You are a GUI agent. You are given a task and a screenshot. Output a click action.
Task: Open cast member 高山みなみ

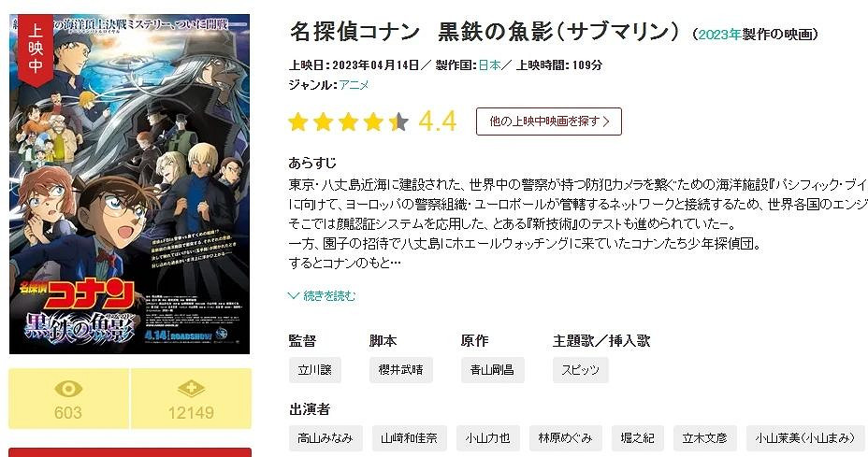click(325, 438)
